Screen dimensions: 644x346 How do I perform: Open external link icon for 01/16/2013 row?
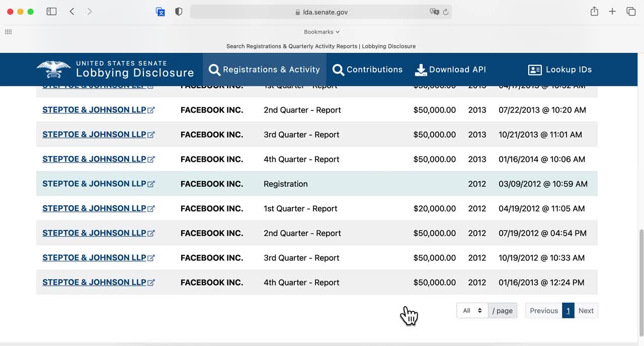pos(151,283)
